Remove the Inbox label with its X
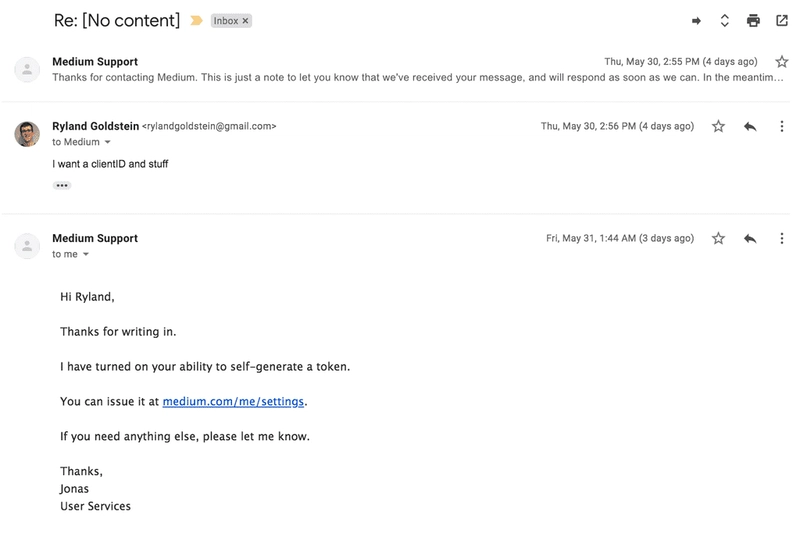The image size is (800, 533). 246,21
